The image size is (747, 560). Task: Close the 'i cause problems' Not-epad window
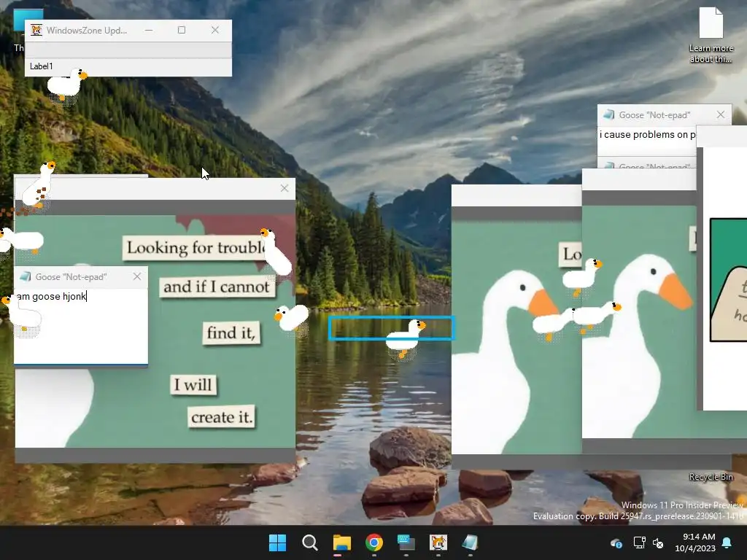(x=720, y=114)
